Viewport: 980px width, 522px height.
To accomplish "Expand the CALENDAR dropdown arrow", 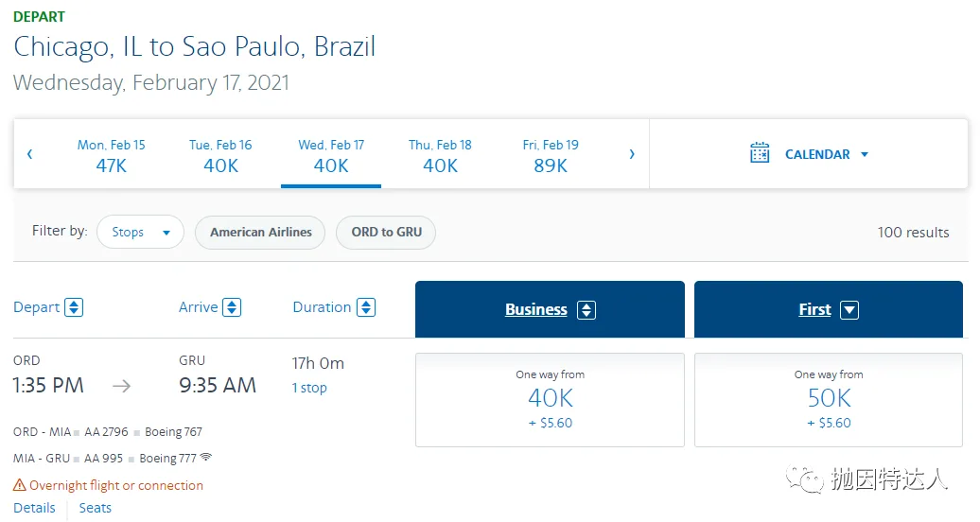I will 865,154.
